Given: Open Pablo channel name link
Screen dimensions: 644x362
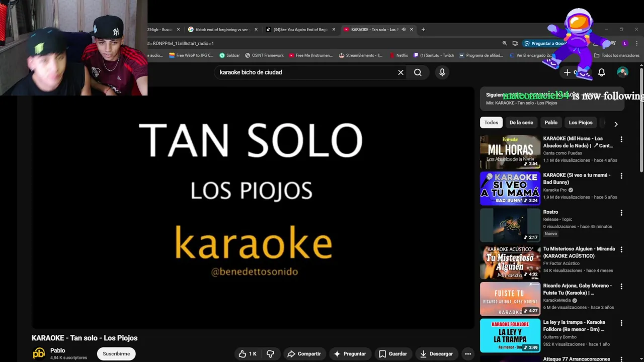Looking at the screenshot, I should click(x=57, y=350).
